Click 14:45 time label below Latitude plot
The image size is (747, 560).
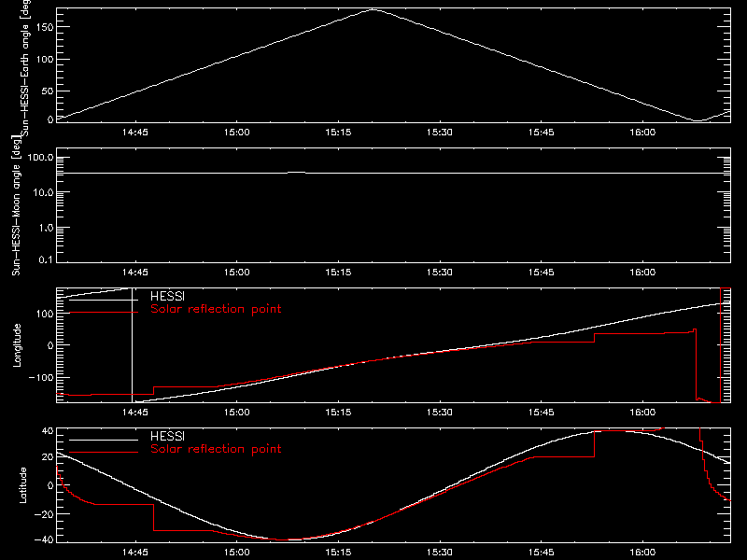tap(135, 553)
